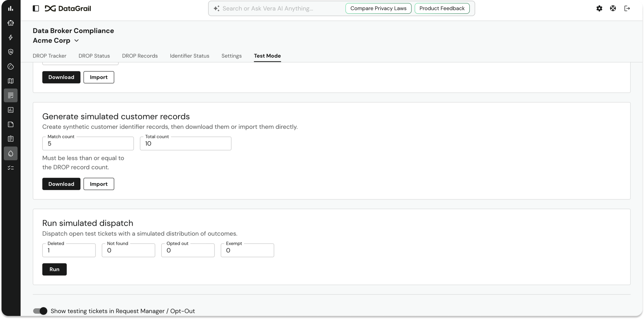Screen dimensions: 644x319
Task: Click Product Feedback button
Action: [x=442, y=8]
